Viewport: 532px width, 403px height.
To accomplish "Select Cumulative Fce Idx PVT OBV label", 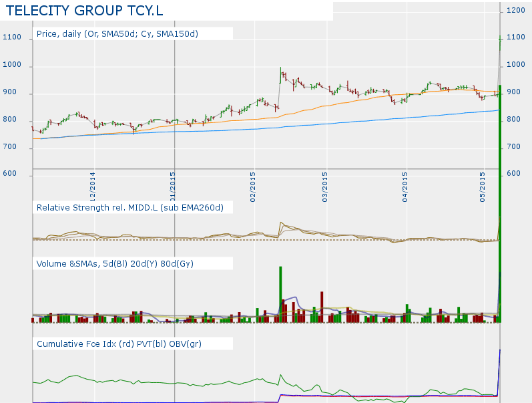I will click(119, 344).
